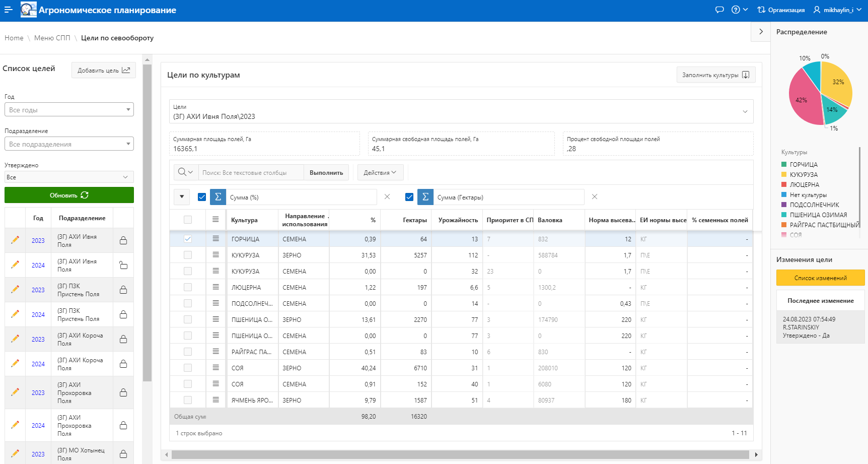The width and height of the screenshot is (868, 464).
Task: Click the КУКУРУЗА legend color swatch
Action: (784, 175)
